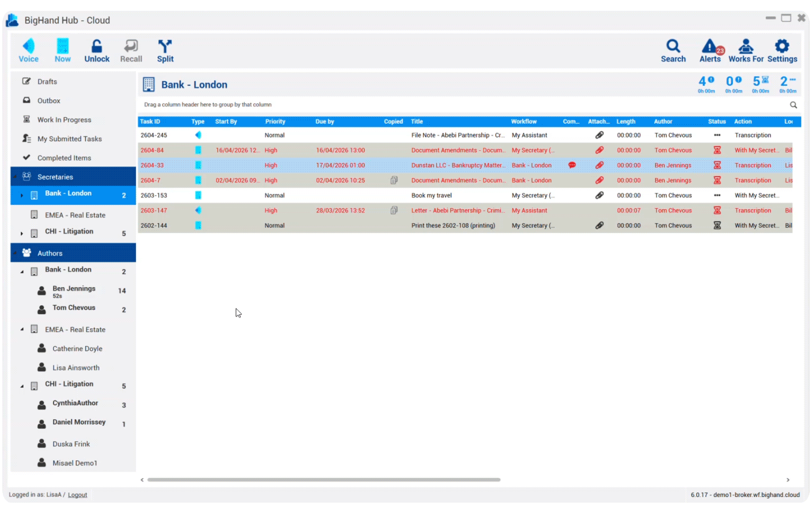The width and height of the screenshot is (812, 519).
Task: Collapse EMEA - Real Estate under Authors
Action: tap(22, 329)
